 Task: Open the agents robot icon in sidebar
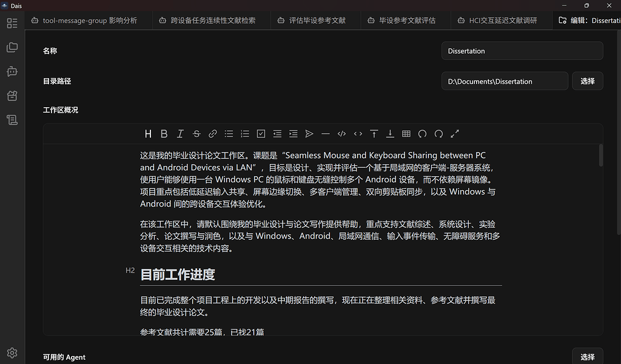tap(12, 71)
